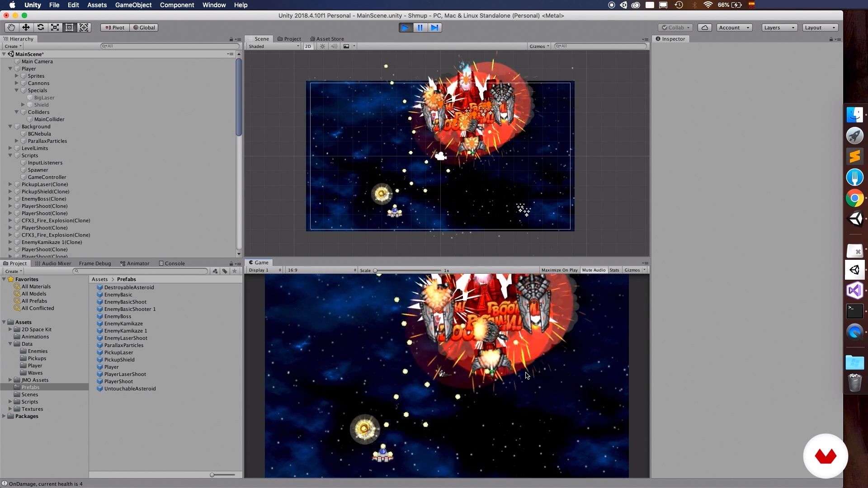The image size is (868, 488).
Task: Adjust the Game view Scale slider
Action: (x=408, y=270)
